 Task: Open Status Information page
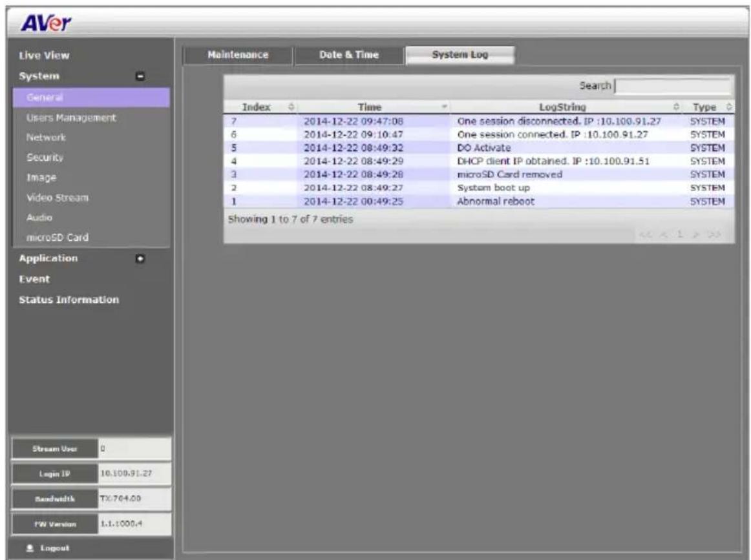tap(69, 300)
